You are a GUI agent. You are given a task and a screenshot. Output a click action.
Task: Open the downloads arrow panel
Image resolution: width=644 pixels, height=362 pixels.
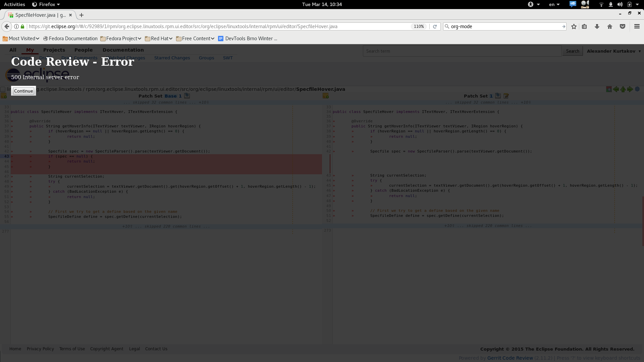pyautogui.click(x=597, y=26)
